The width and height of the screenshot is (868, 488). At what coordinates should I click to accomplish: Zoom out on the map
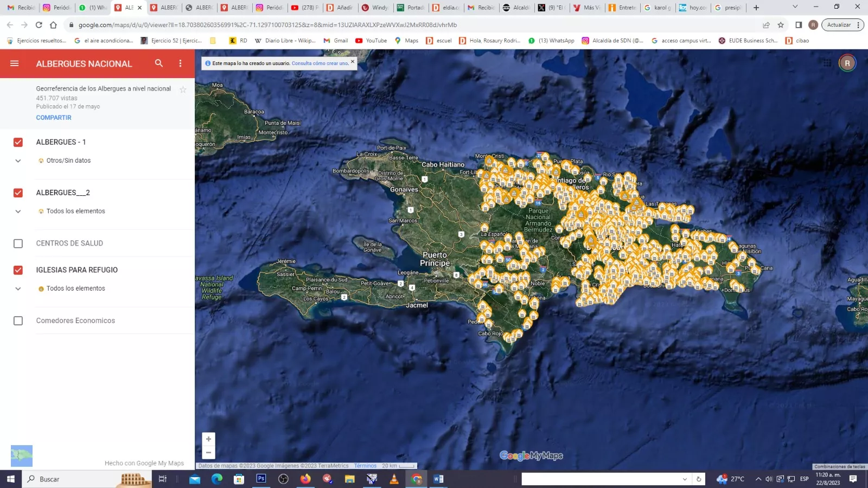pyautogui.click(x=208, y=452)
